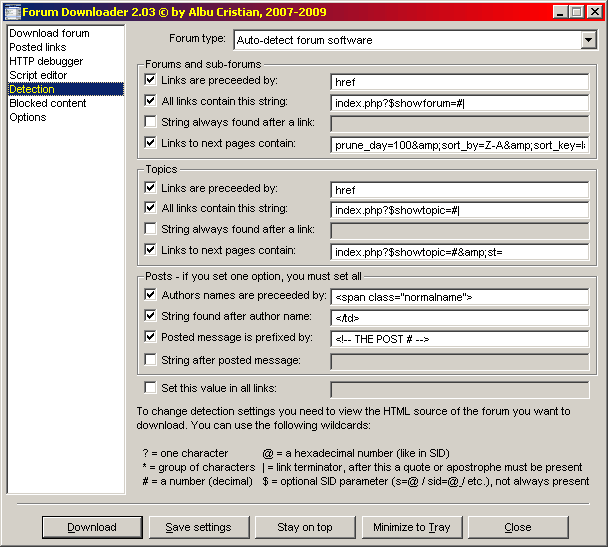Click the THE POST # comment field
This screenshot has height=547, width=608.
(x=459, y=339)
